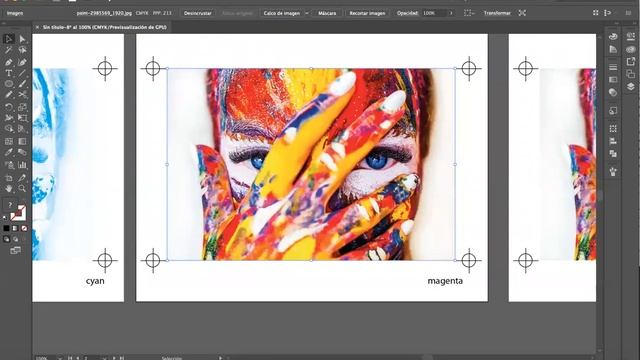Enable Draw Behind mode

click(15, 239)
